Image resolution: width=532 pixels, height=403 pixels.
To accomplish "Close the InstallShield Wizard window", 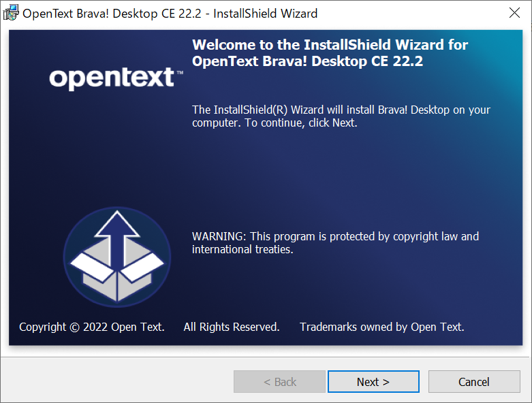I will click(515, 13).
